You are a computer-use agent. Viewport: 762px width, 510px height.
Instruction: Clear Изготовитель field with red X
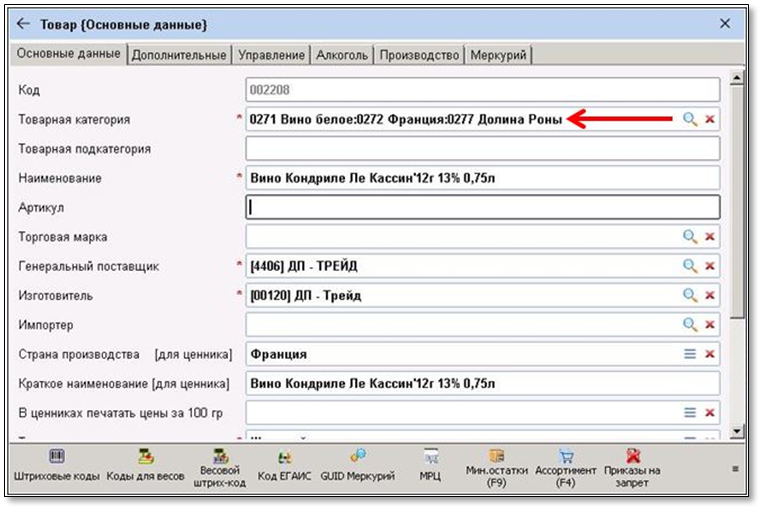(x=710, y=296)
